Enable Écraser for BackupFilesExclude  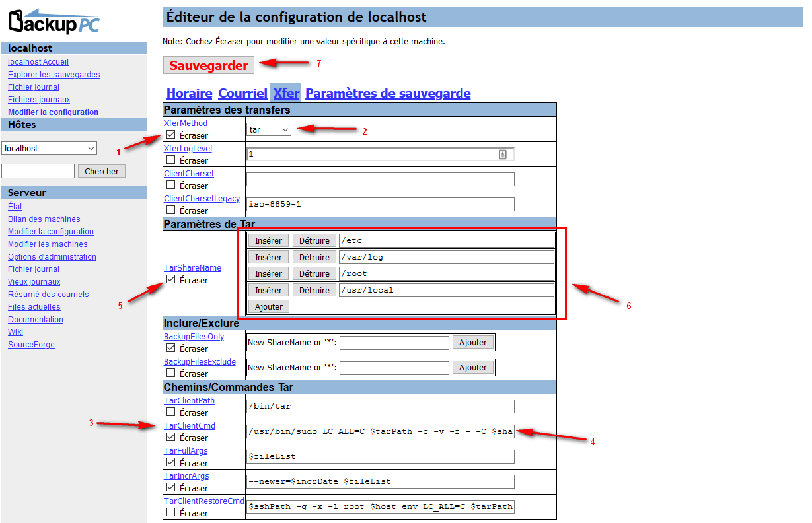tap(171, 374)
